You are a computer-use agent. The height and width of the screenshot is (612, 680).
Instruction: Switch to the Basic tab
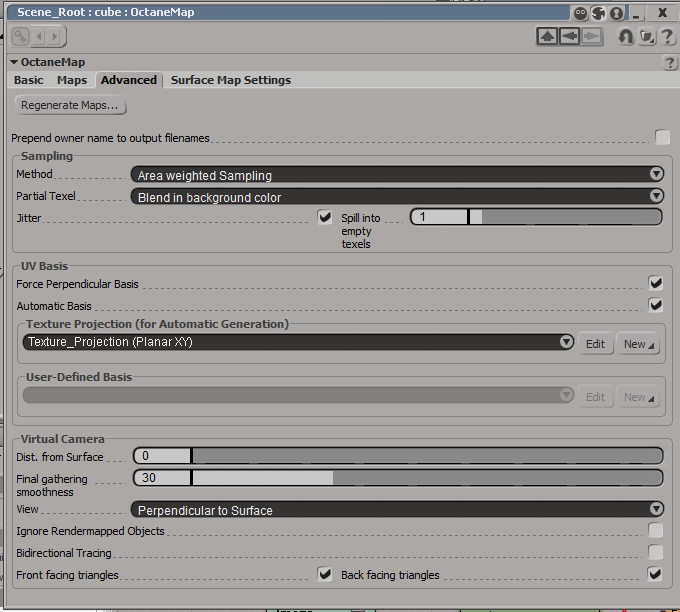pyautogui.click(x=29, y=80)
